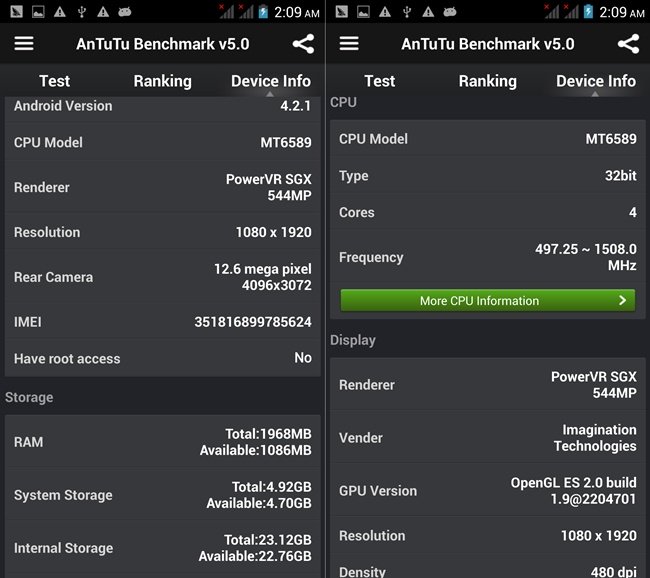Tap Android debug icon in right status bar
Viewport: 650px width, 578px height.
point(449,12)
